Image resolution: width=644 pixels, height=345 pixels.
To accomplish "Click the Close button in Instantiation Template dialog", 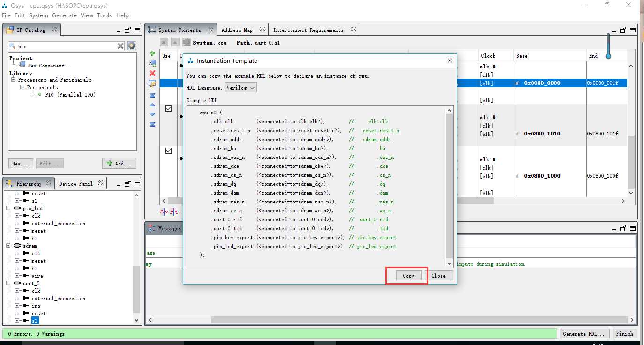I will [x=439, y=276].
